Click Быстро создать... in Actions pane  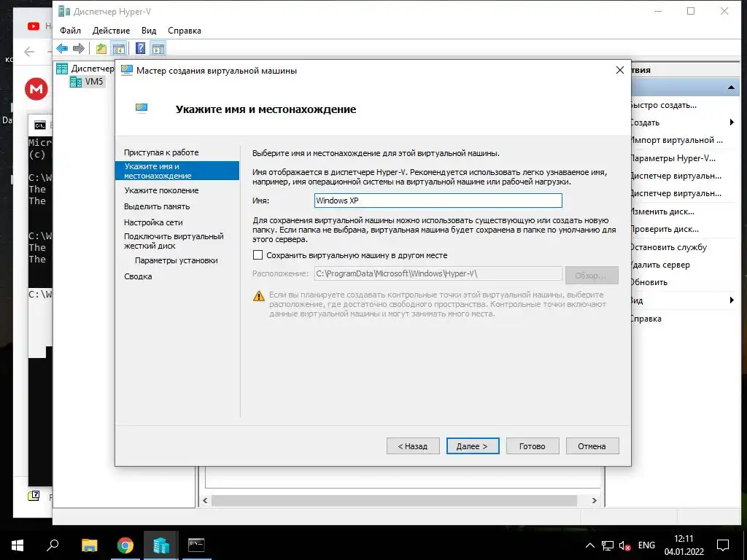pyautogui.click(x=663, y=105)
